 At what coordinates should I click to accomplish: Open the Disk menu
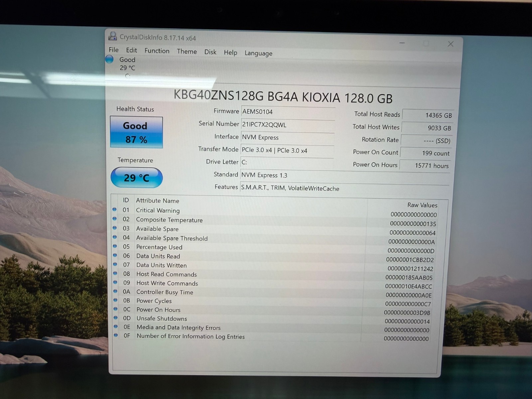pyautogui.click(x=210, y=52)
